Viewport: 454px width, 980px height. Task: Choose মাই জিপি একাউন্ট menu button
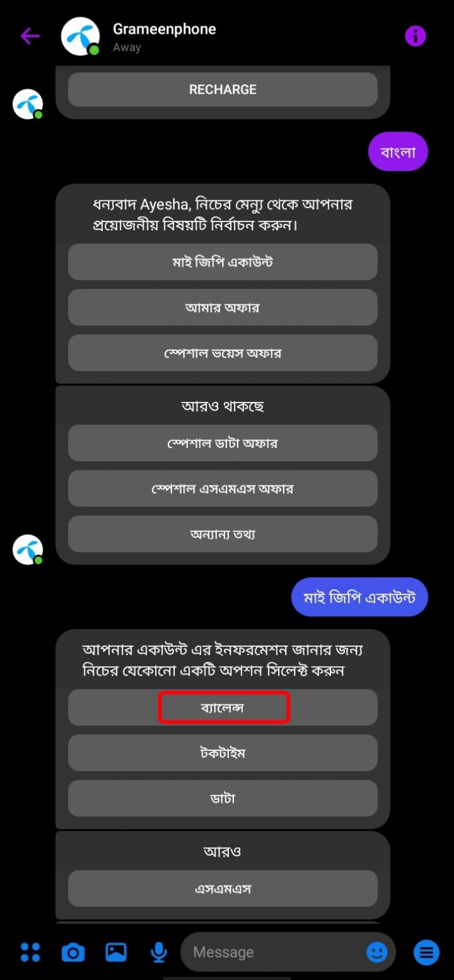pos(223,262)
